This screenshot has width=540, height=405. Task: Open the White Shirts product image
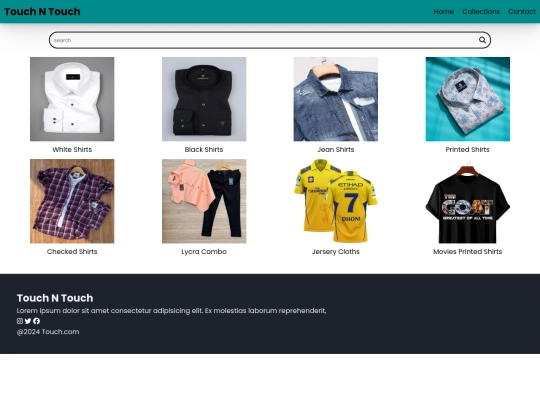72,99
